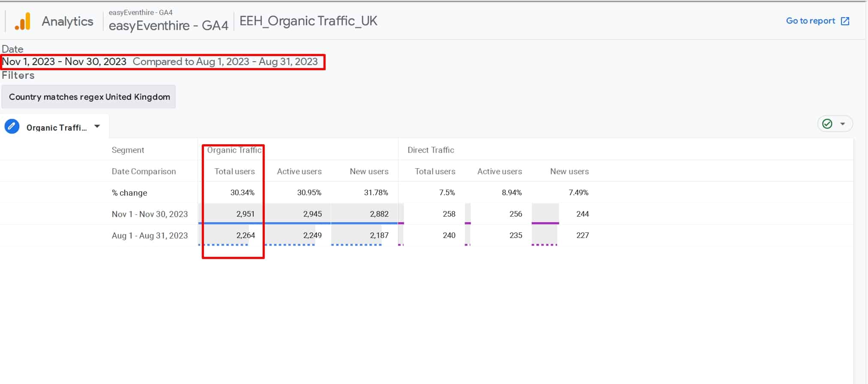Click the 2,249 active users cell
Screen dimensions: 868x384
click(312, 235)
